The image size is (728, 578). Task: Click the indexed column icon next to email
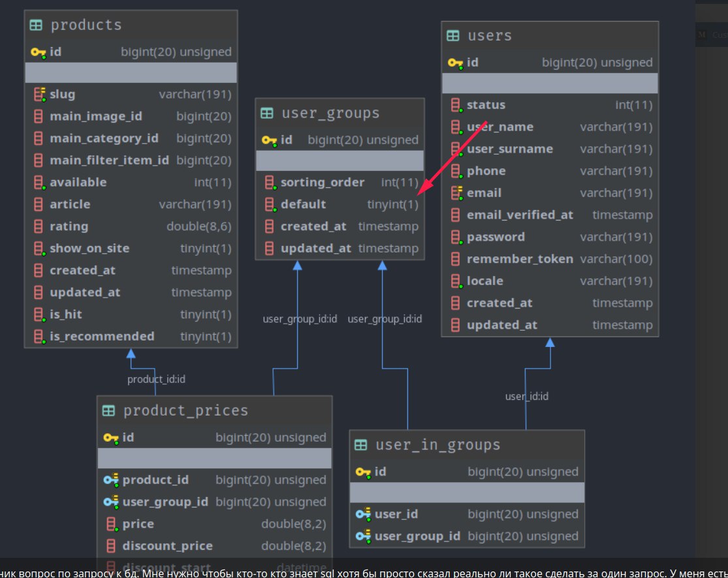(457, 193)
